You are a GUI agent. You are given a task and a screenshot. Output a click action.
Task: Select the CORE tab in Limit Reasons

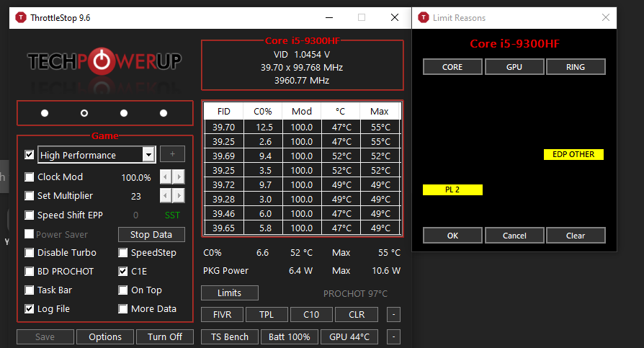[452, 67]
